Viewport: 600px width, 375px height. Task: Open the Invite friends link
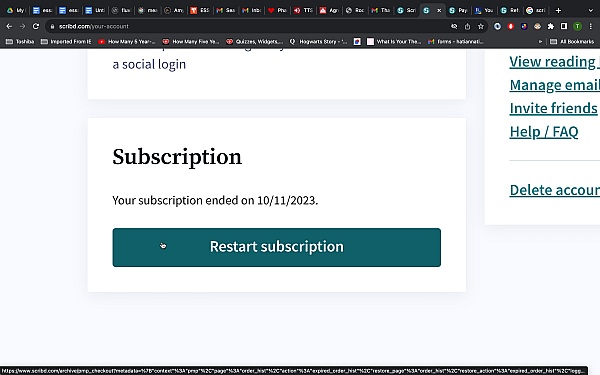click(x=553, y=108)
